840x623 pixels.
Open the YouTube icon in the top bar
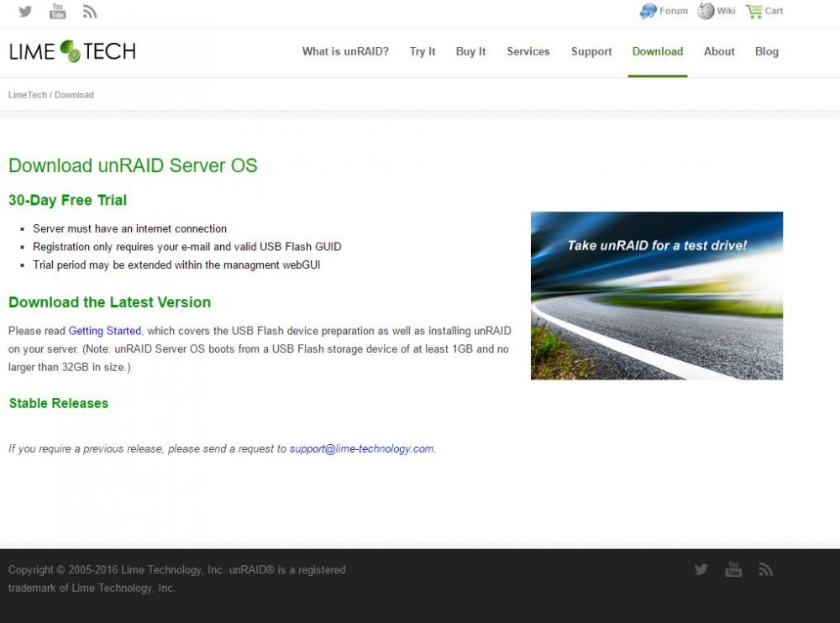click(x=57, y=11)
